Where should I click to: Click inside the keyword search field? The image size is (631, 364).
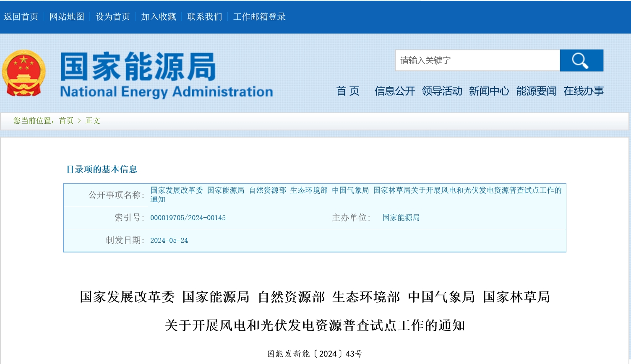[x=477, y=61]
